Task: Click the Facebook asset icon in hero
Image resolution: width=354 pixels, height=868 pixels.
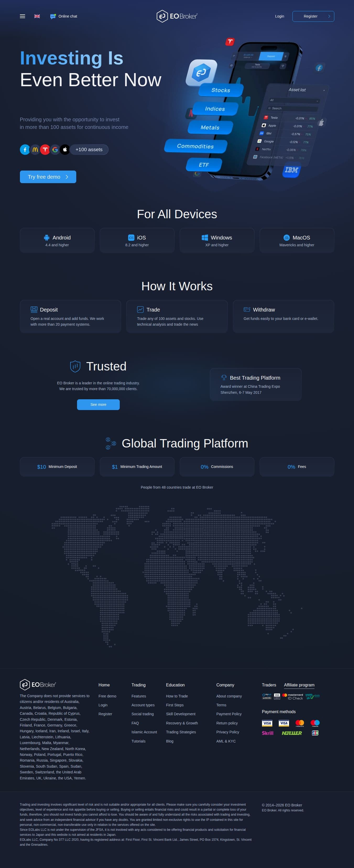Action: (25, 150)
